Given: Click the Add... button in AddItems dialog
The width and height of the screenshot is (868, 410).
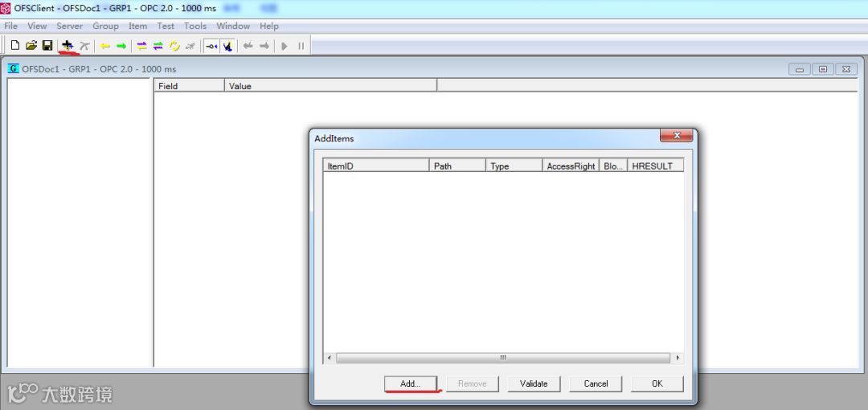Looking at the screenshot, I should [x=410, y=383].
